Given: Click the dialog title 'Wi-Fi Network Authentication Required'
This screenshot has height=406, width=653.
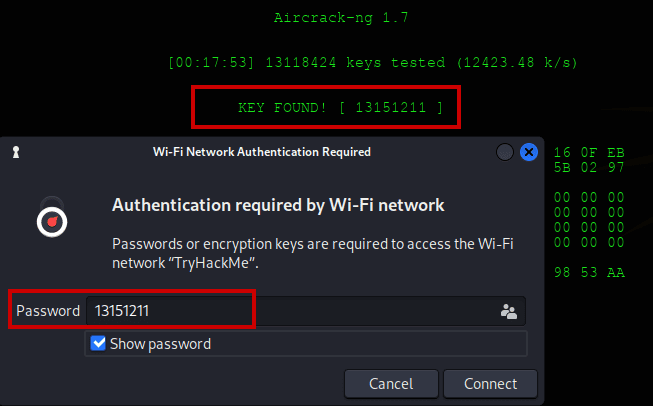Looking at the screenshot, I should 261,152.
